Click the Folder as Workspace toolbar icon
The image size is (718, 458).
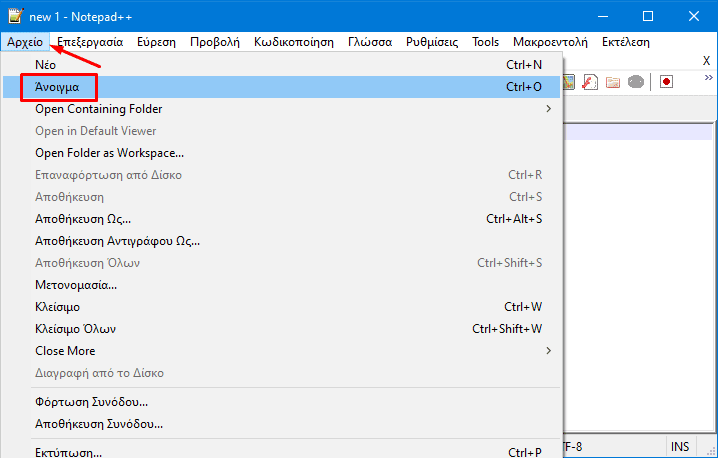pyautogui.click(x=613, y=82)
